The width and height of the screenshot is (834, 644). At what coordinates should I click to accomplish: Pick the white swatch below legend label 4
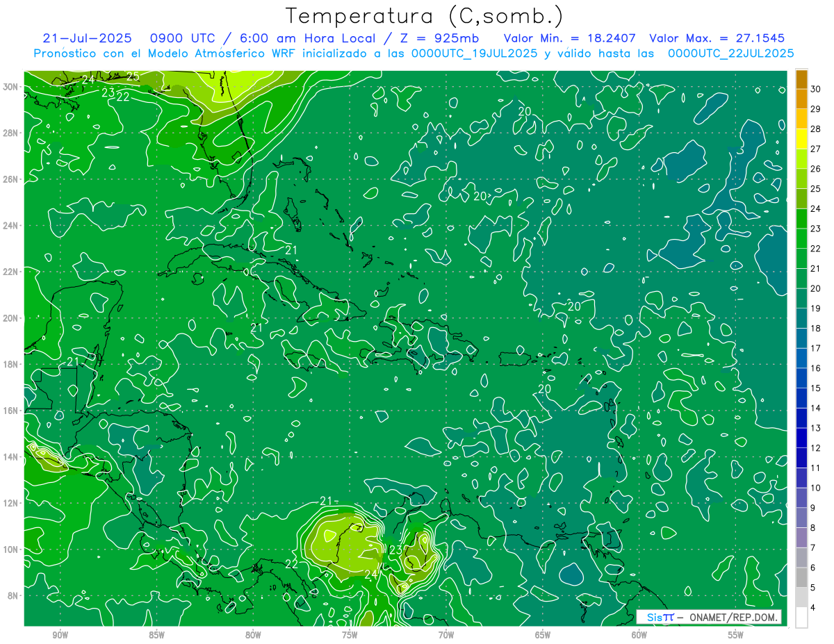pyautogui.click(x=801, y=618)
